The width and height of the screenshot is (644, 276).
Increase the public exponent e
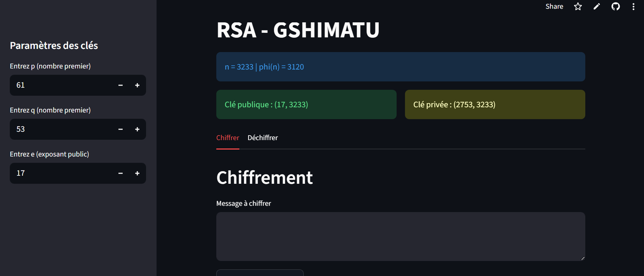[137, 173]
